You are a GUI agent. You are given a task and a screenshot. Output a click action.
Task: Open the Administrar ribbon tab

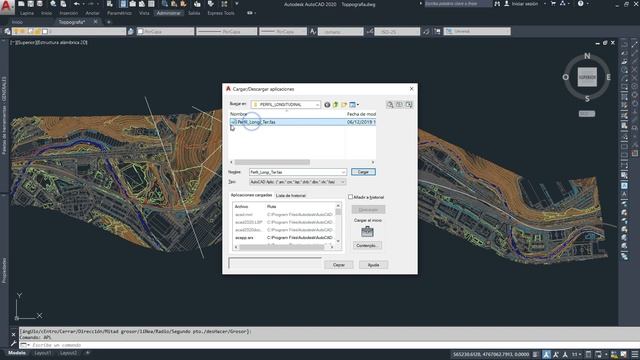pyautogui.click(x=169, y=13)
